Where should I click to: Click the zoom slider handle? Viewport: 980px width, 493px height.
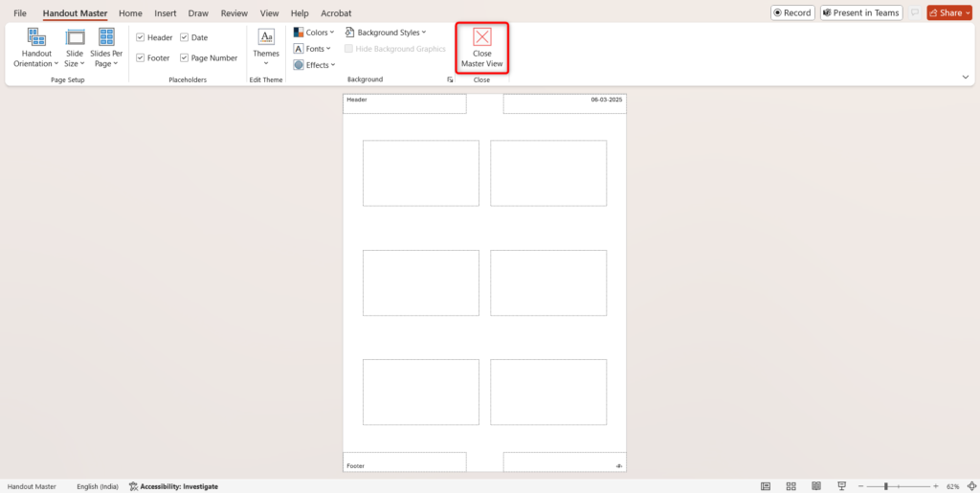[x=886, y=486]
